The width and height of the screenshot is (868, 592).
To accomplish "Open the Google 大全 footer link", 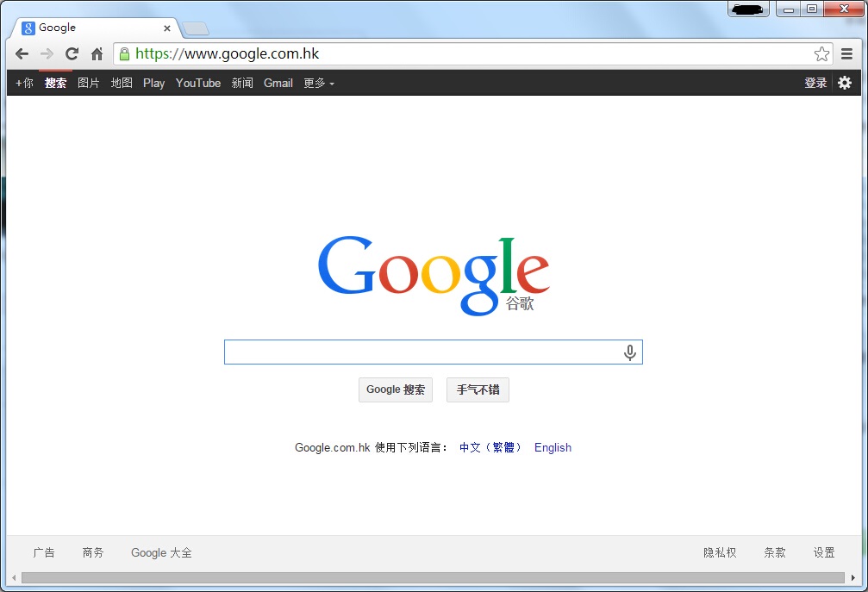I will click(x=161, y=552).
